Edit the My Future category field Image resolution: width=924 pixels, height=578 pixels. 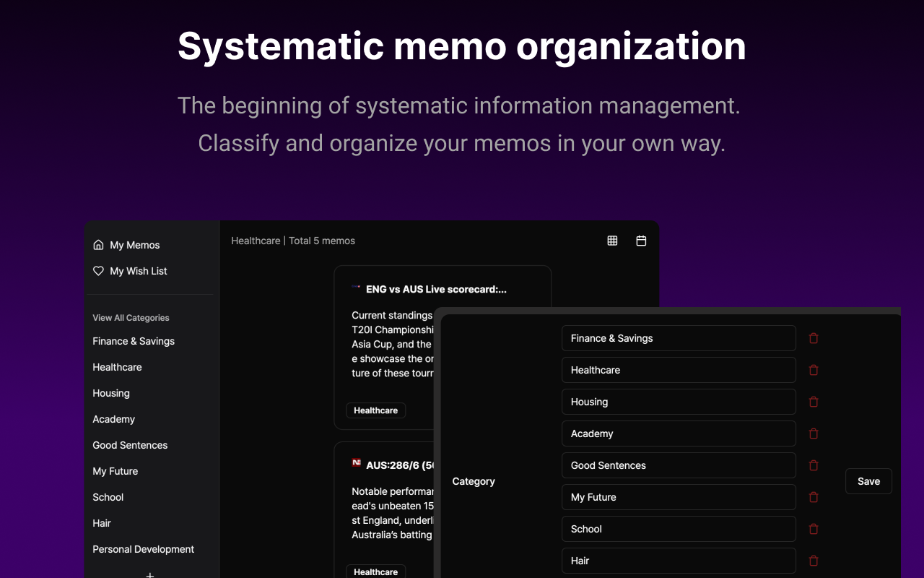[x=679, y=497]
